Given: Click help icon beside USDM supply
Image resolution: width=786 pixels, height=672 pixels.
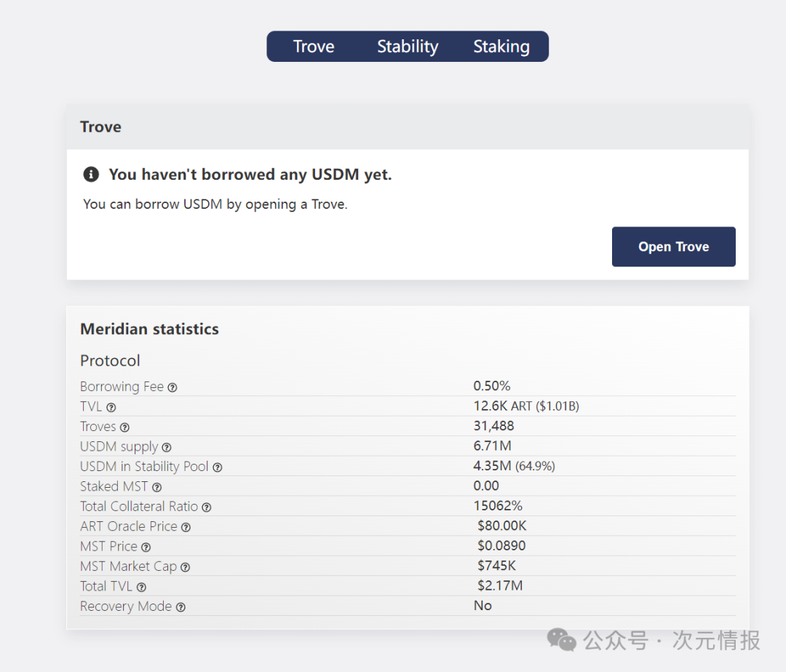Looking at the screenshot, I should [167, 448].
